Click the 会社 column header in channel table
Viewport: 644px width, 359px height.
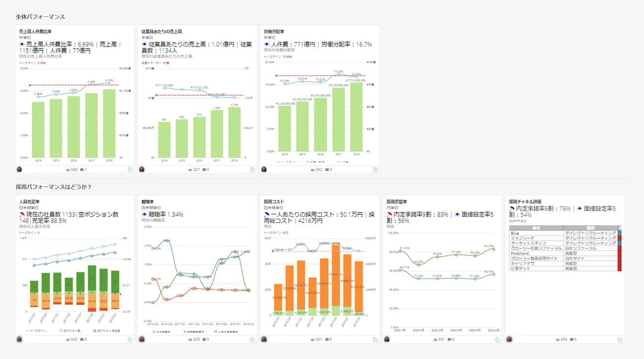pos(536,228)
